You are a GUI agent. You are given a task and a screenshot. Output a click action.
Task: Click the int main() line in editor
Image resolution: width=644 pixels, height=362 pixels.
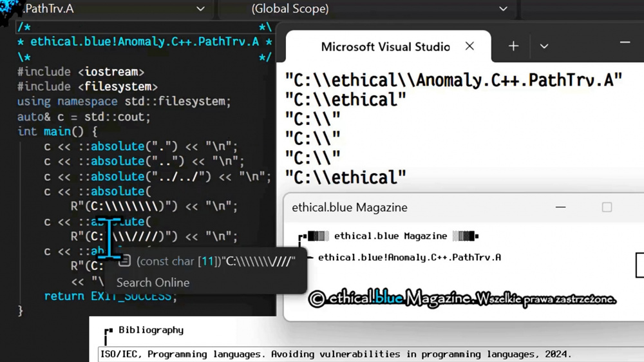click(57, 131)
